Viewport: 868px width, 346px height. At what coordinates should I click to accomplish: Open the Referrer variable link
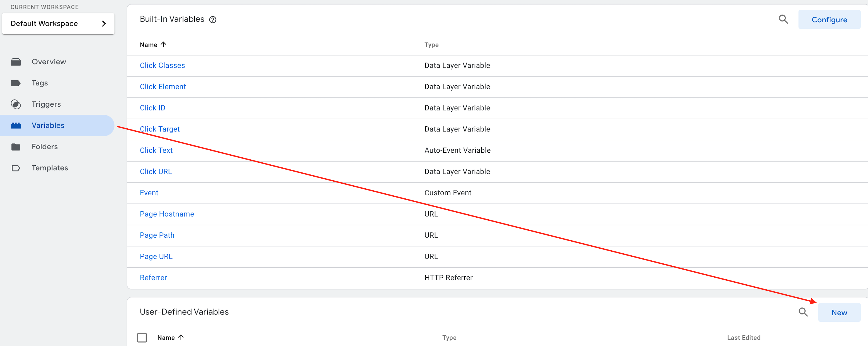pyautogui.click(x=153, y=278)
